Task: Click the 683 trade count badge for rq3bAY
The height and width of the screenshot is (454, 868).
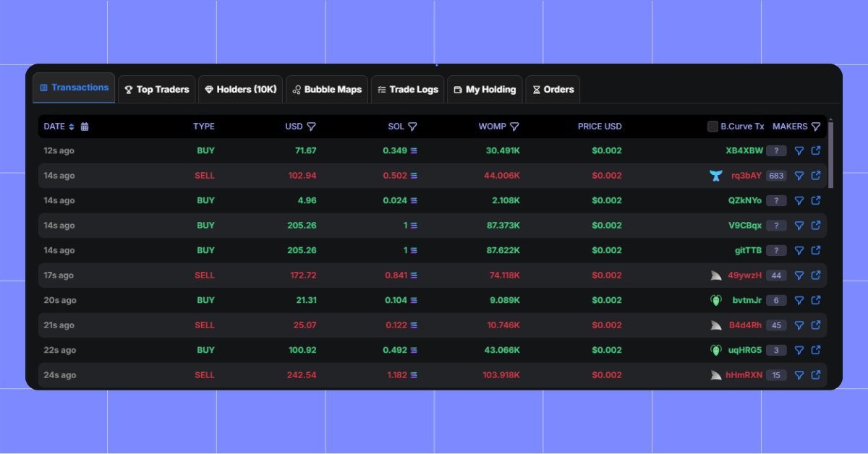Action: pos(778,175)
